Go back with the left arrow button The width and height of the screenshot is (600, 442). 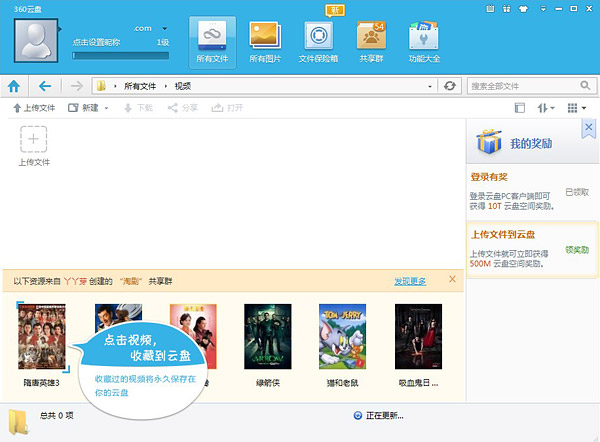pyautogui.click(x=46, y=86)
